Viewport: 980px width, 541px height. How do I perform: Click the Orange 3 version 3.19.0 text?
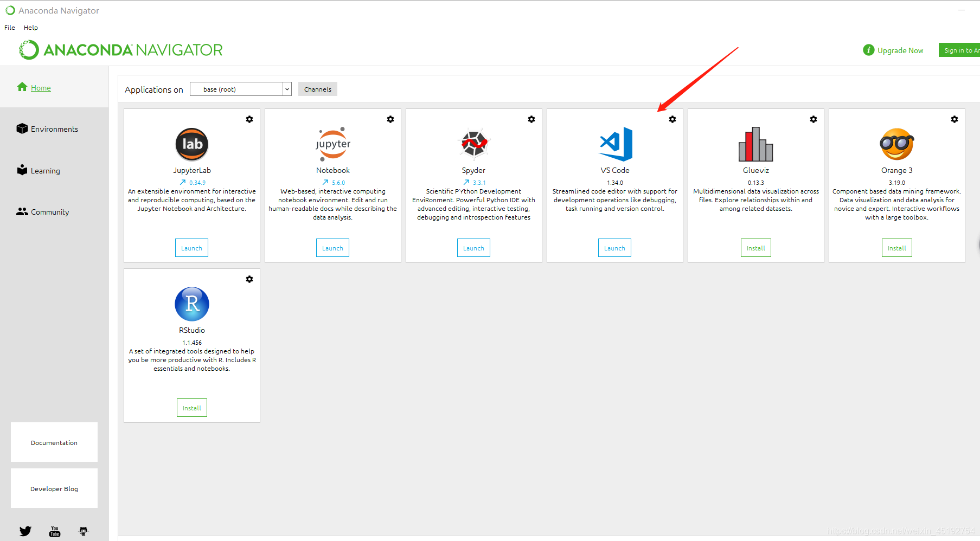coord(897,183)
